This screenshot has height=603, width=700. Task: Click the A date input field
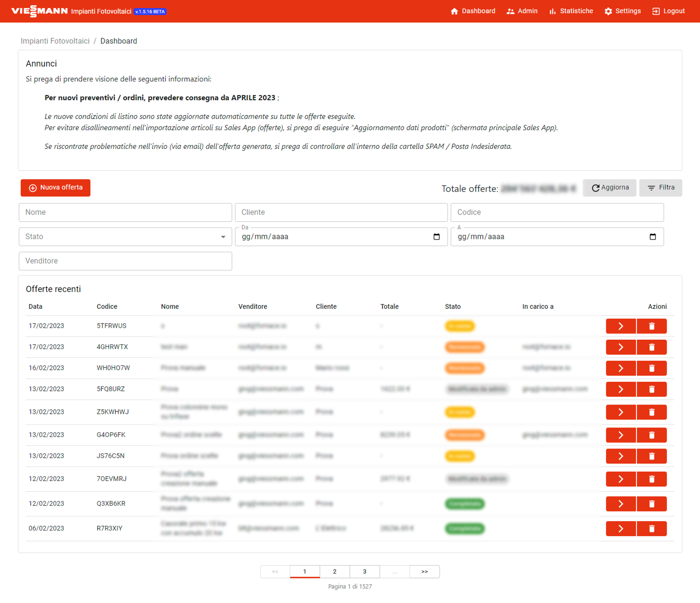click(x=557, y=237)
